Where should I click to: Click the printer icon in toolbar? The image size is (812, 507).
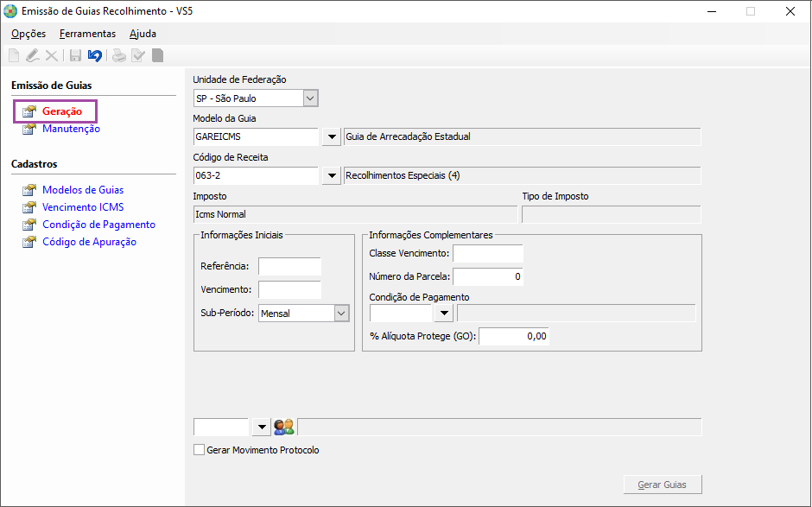coord(119,55)
